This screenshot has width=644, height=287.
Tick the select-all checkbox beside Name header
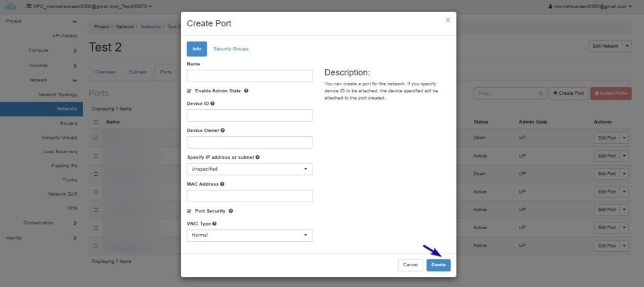pyautogui.click(x=96, y=122)
